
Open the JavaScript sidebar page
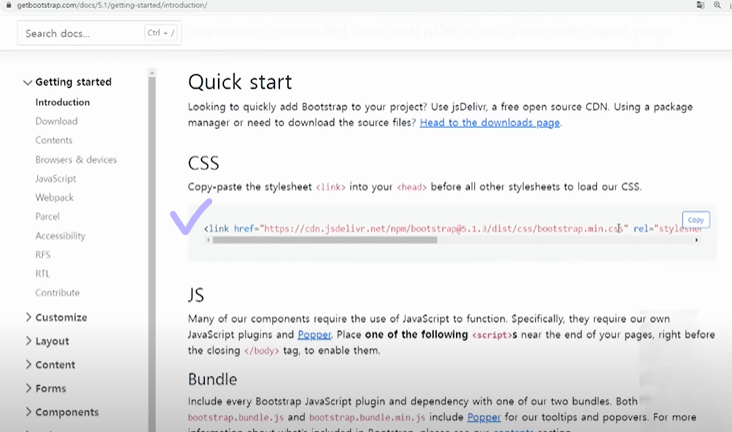56,178
